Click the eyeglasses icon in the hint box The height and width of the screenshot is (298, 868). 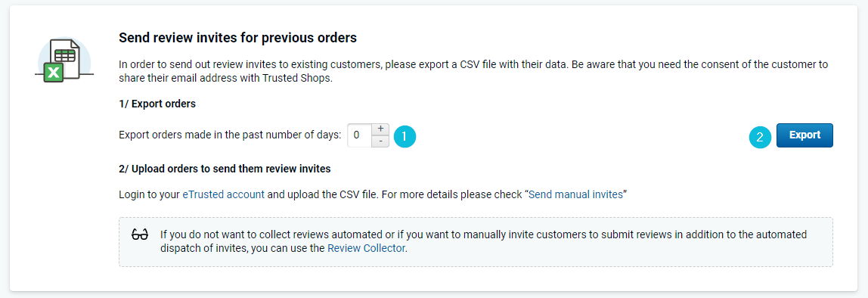[x=139, y=235]
